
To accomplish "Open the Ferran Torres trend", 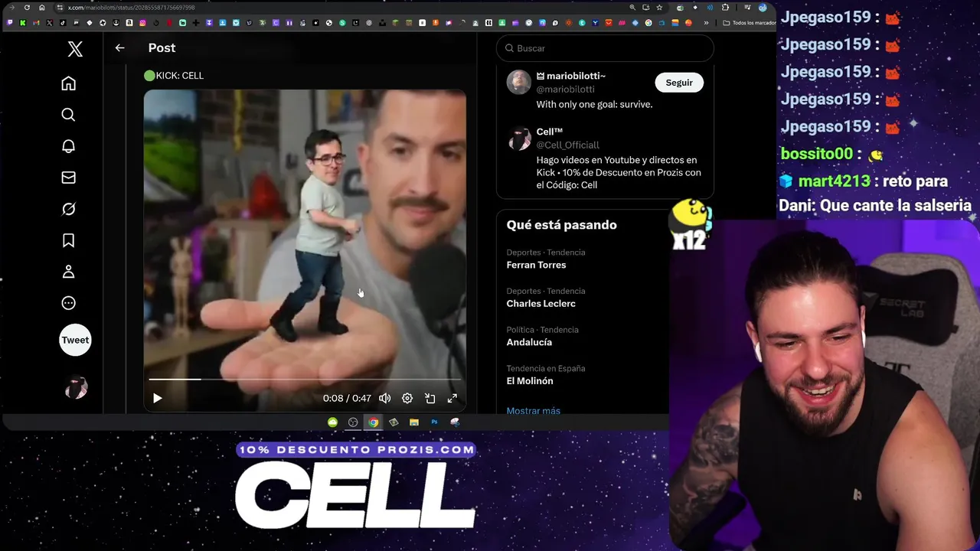I will (x=536, y=265).
